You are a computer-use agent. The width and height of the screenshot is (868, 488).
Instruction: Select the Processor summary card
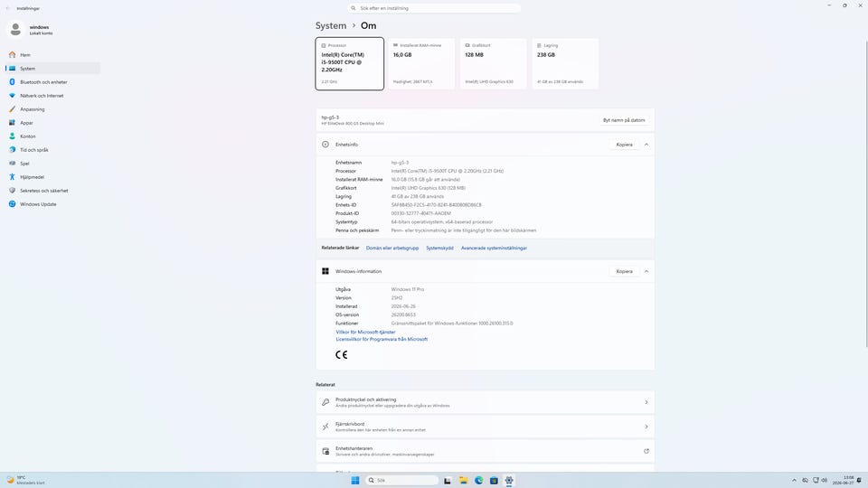(x=349, y=63)
